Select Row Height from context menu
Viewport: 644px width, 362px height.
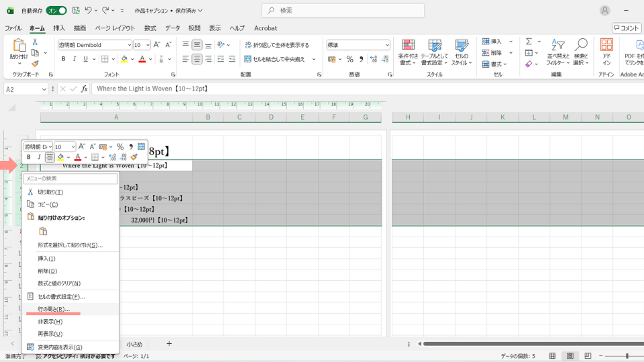click(54, 309)
